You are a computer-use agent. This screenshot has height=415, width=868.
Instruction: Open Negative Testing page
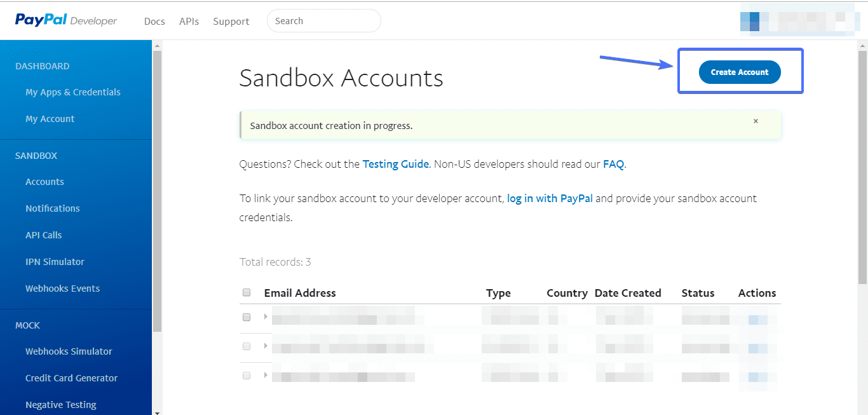coord(61,405)
